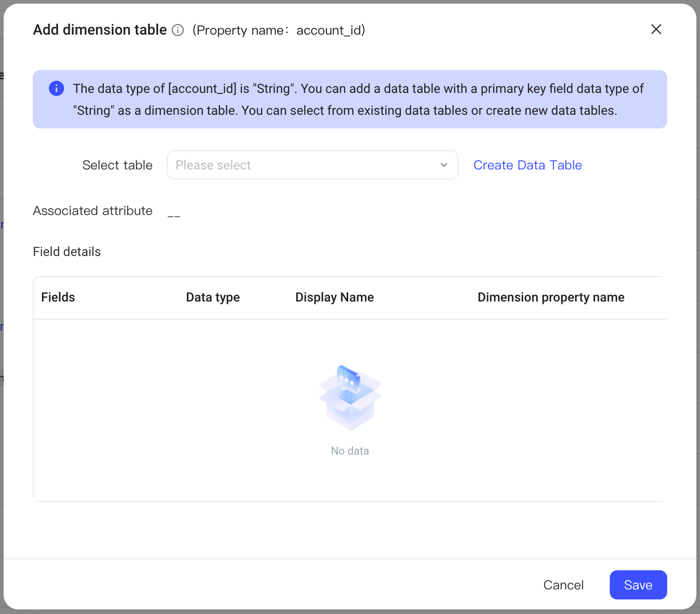Click the Add dimension table title text
This screenshot has width=700, height=614.
100,30
